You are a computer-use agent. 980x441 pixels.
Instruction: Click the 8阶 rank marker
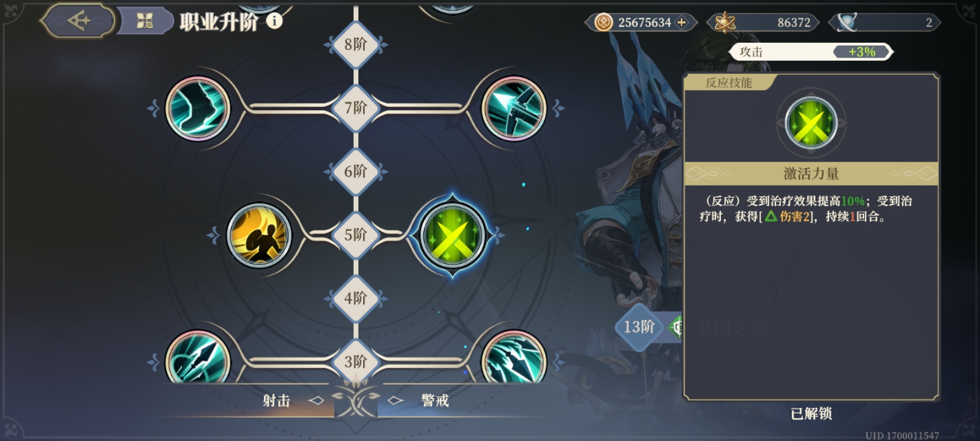[x=356, y=44]
